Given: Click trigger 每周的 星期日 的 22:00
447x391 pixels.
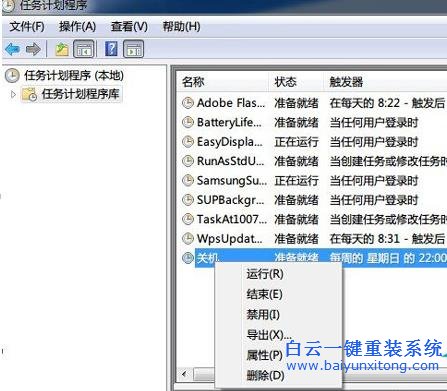Looking at the screenshot, I should 388,258.
